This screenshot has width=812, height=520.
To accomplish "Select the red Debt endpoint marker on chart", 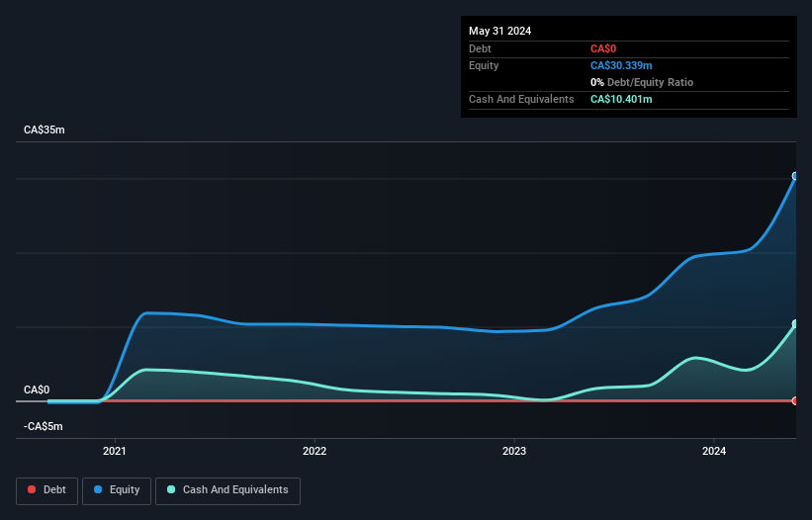I will pos(795,400).
